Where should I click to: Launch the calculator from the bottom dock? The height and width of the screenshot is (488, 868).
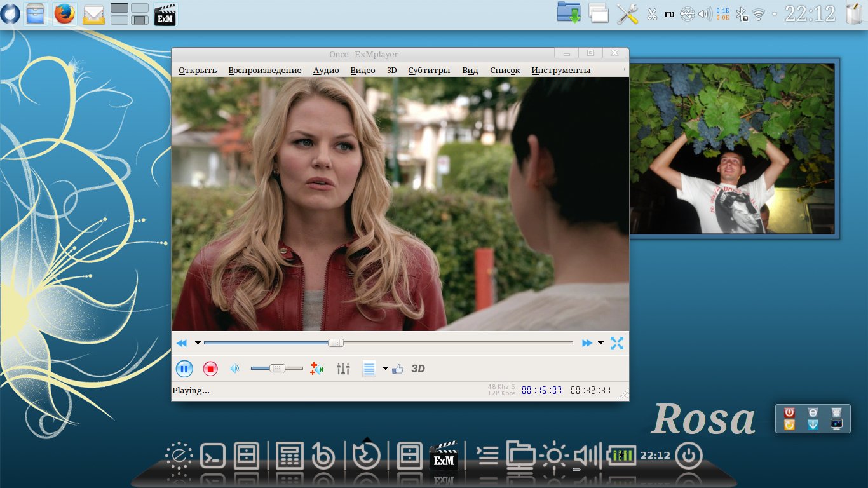tap(290, 456)
